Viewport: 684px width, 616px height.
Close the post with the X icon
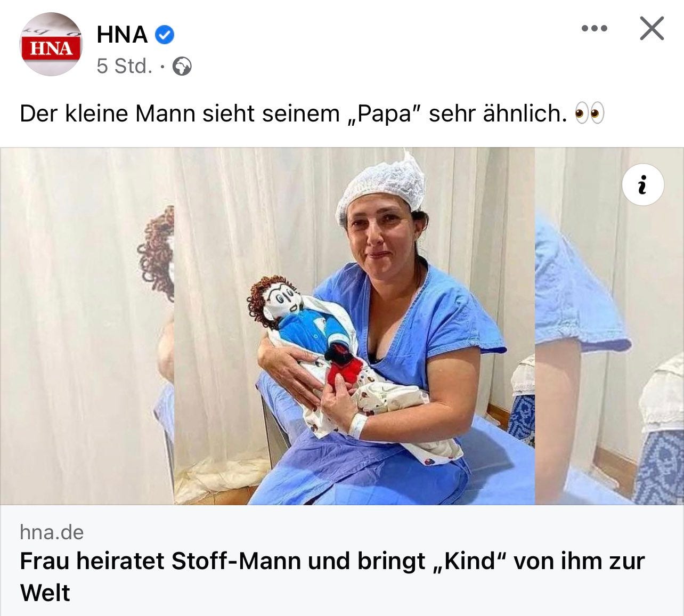pos(652,28)
